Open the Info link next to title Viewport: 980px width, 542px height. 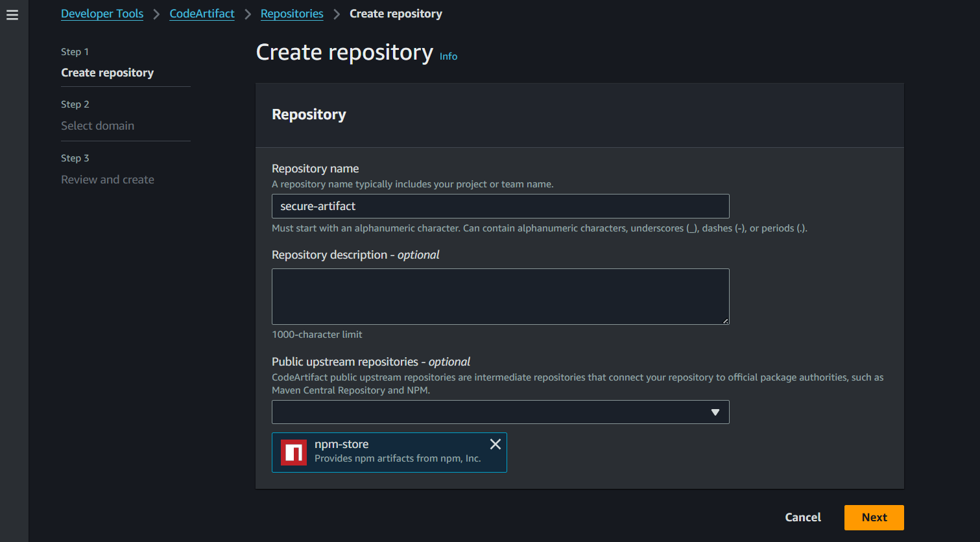[x=448, y=56]
